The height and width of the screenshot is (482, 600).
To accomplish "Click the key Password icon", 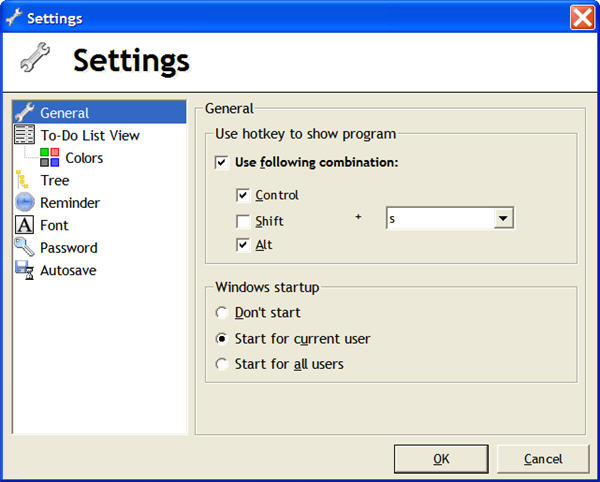I will (x=24, y=247).
